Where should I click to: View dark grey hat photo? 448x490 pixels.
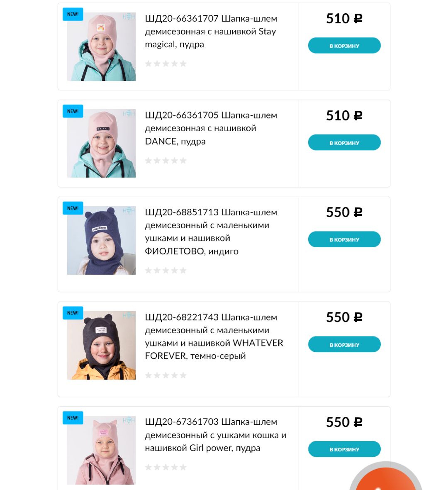[101, 345]
